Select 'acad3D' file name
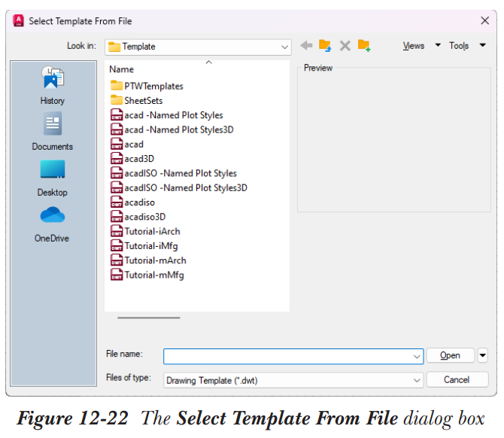The image size is (504, 438). click(x=139, y=159)
